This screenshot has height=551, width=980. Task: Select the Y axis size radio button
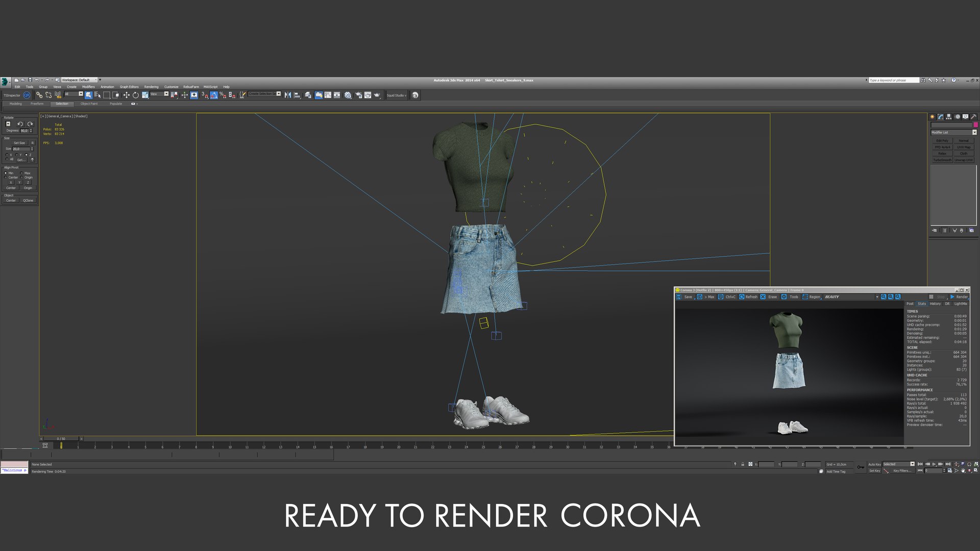16,155
